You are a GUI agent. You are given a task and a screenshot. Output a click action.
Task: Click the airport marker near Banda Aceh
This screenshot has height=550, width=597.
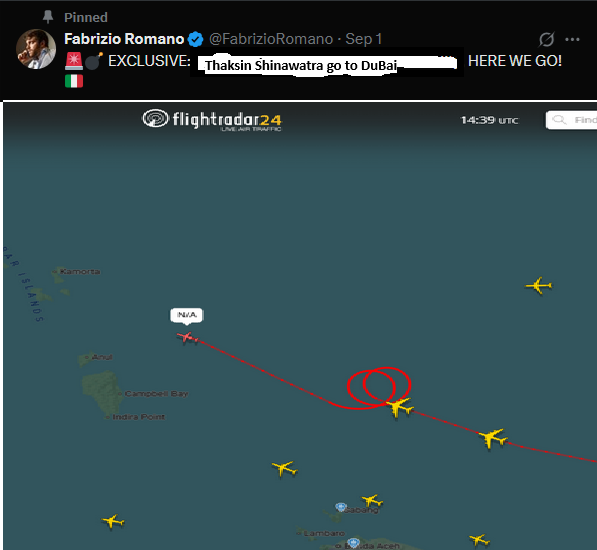pyautogui.click(x=353, y=543)
